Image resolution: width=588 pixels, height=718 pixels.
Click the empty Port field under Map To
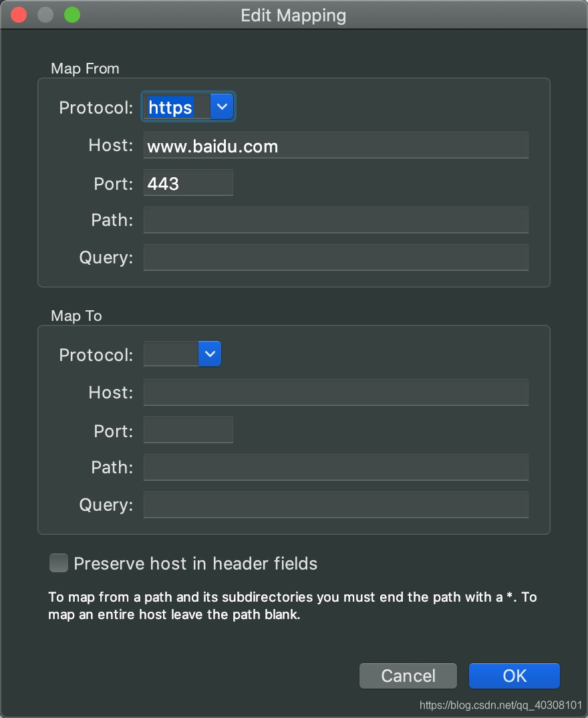pyautogui.click(x=188, y=430)
